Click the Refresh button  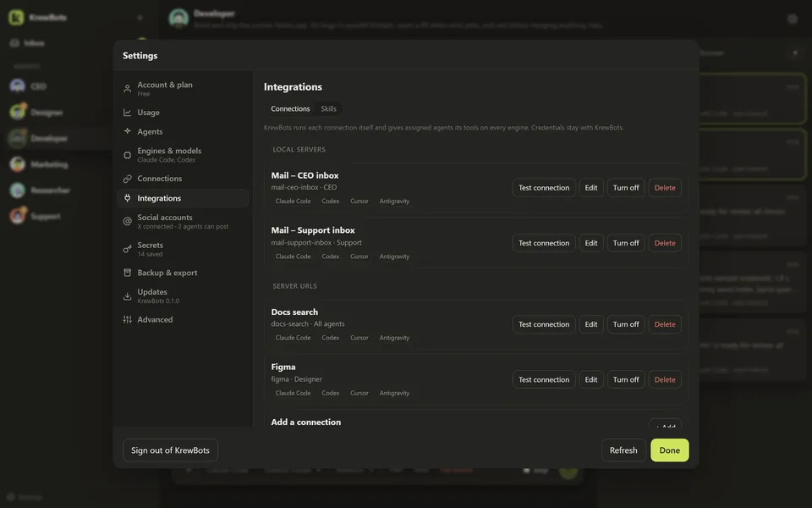(x=623, y=450)
